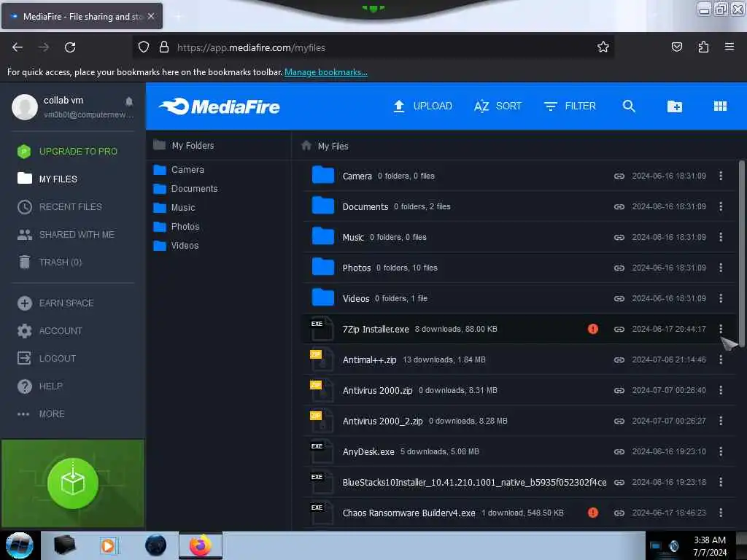This screenshot has height=560, width=747.
Task: Copy share link for Music folder
Action: pos(619,237)
